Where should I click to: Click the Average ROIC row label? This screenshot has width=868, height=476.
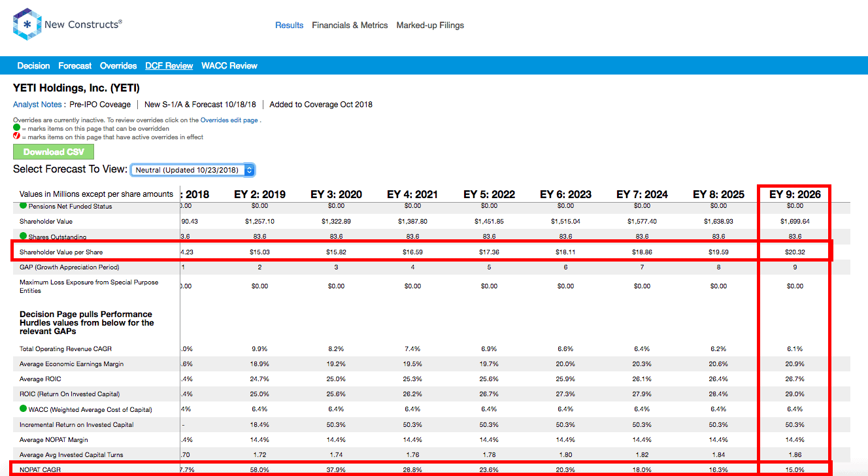click(41, 379)
